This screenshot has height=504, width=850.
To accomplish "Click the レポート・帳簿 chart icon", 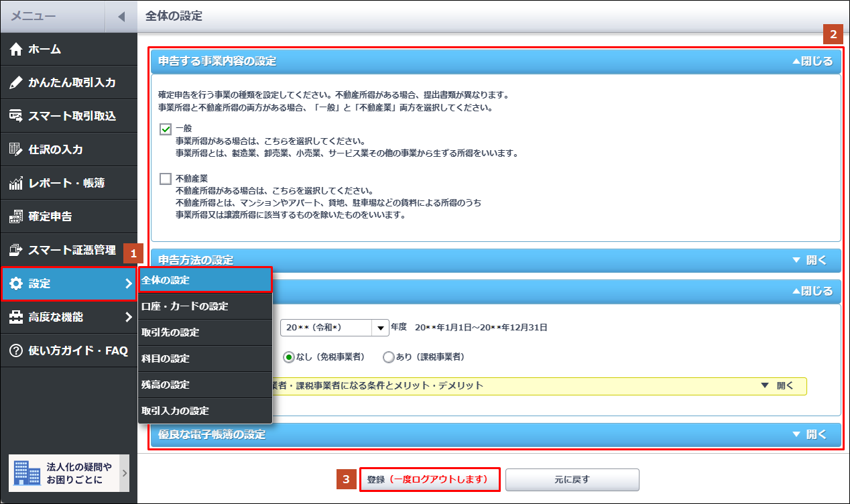I will pos(17,183).
